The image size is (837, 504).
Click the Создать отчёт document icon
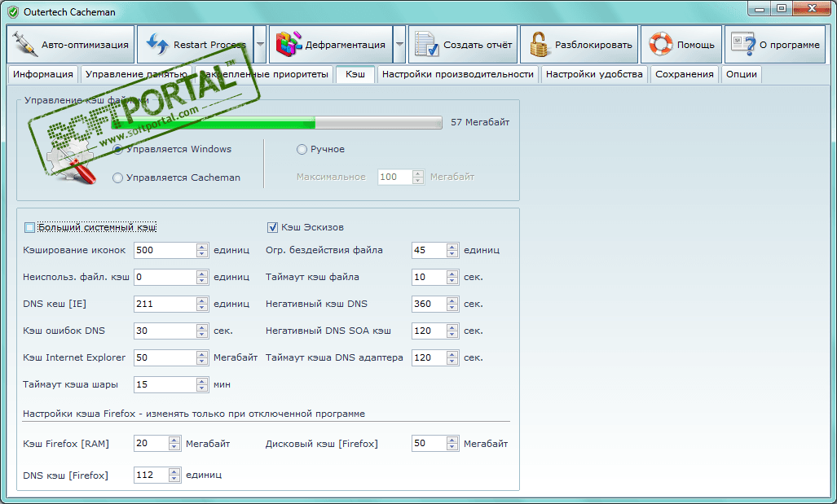coord(426,45)
